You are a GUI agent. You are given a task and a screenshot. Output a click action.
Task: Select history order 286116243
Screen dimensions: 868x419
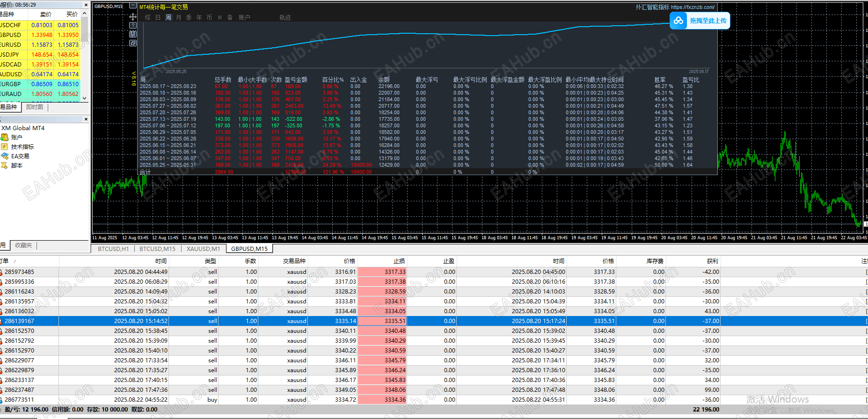(434, 292)
